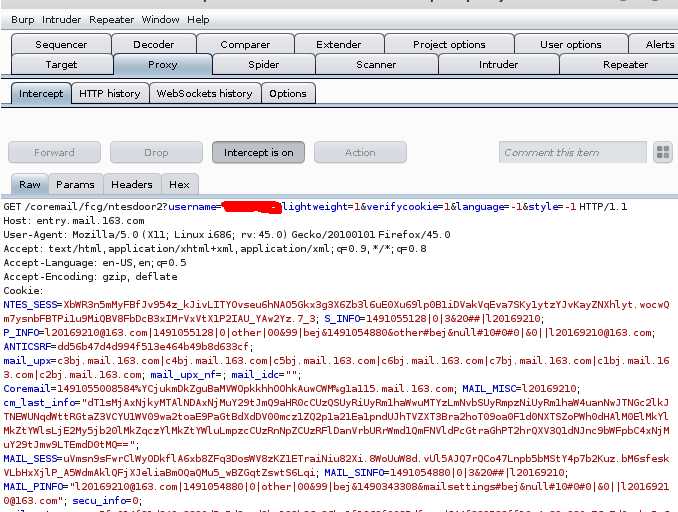
Task: Select the Proxy tab
Action: 163,65
